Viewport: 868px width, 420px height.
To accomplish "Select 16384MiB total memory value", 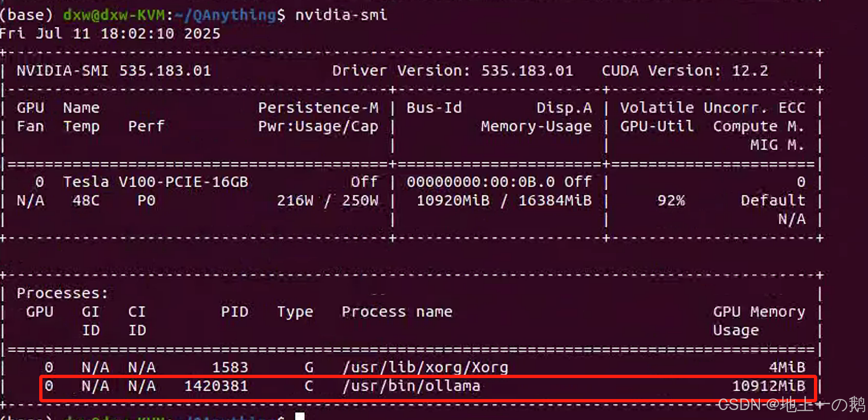I will [555, 200].
